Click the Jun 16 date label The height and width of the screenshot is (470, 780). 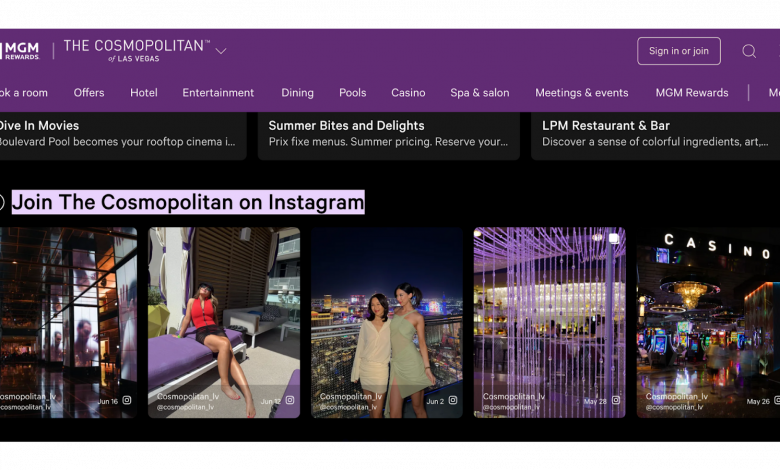107,401
